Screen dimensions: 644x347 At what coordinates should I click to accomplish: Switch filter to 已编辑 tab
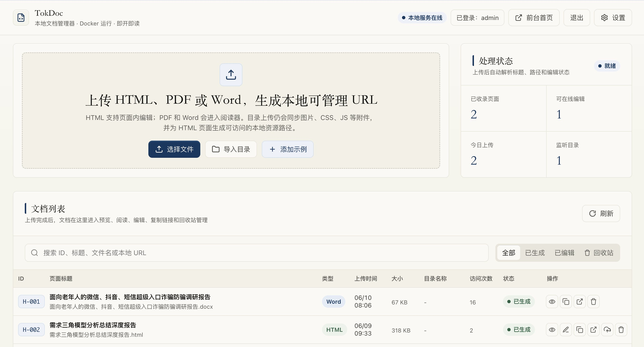tap(564, 253)
